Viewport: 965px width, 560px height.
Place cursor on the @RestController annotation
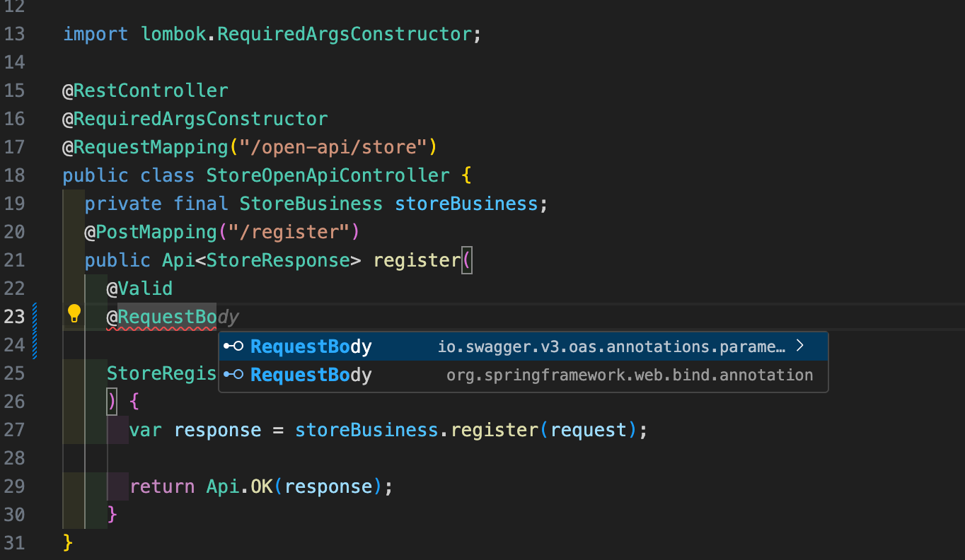pos(145,91)
